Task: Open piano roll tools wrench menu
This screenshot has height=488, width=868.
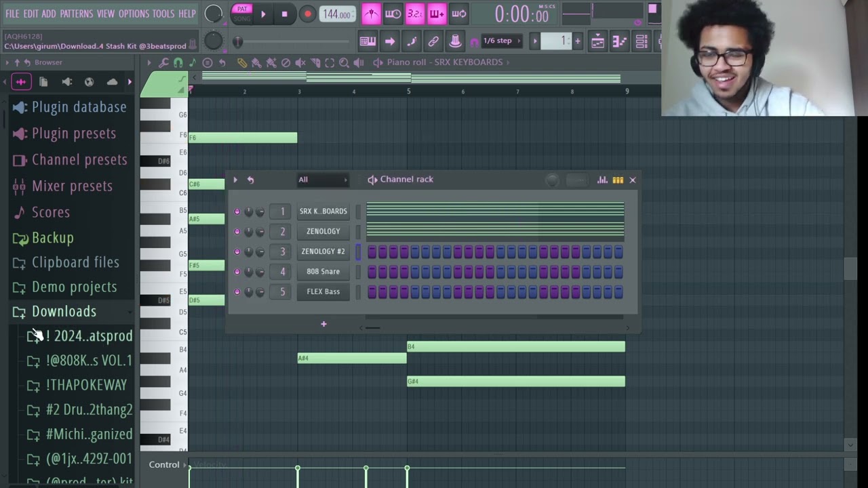Action: pyautogui.click(x=163, y=62)
